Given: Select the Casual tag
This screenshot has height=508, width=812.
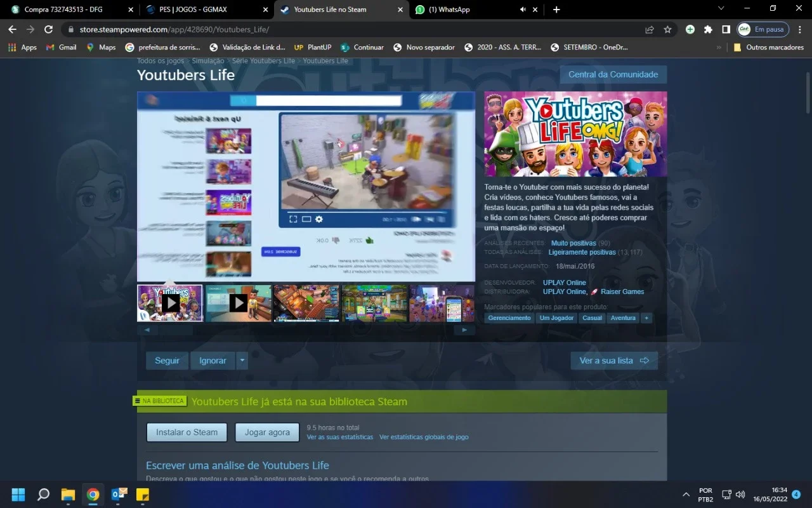Looking at the screenshot, I should click(593, 317).
